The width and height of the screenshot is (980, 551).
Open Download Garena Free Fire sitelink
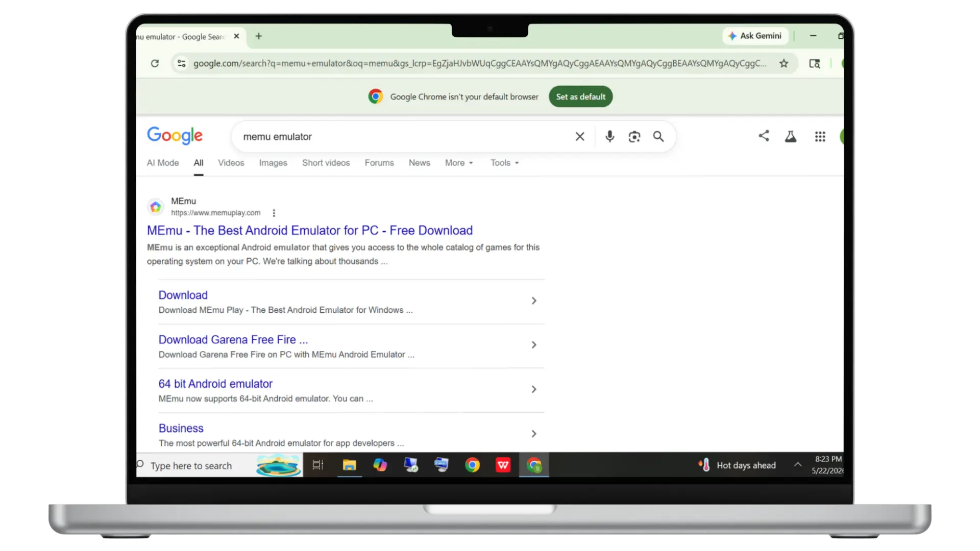pos(233,340)
